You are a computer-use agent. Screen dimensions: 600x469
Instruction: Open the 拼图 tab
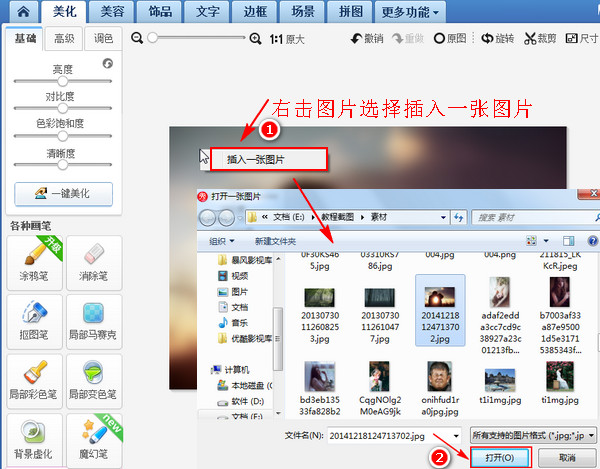pyautogui.click(x=350, y=11)
